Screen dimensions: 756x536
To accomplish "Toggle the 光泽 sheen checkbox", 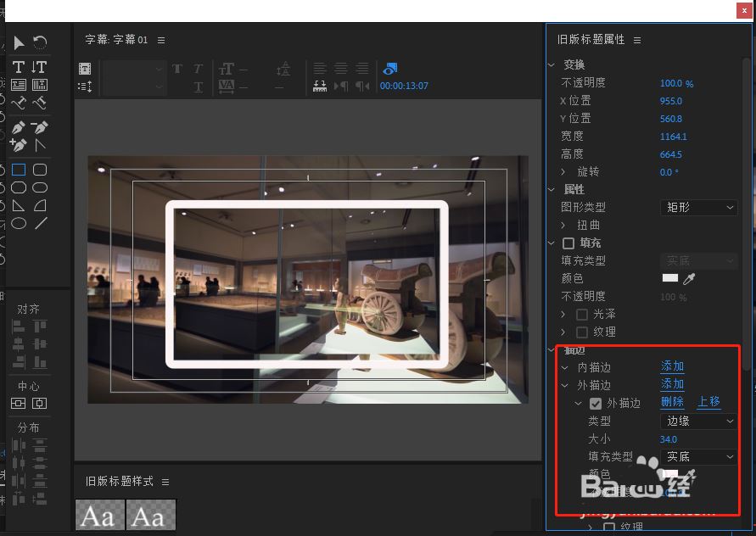I will point(582,313).
